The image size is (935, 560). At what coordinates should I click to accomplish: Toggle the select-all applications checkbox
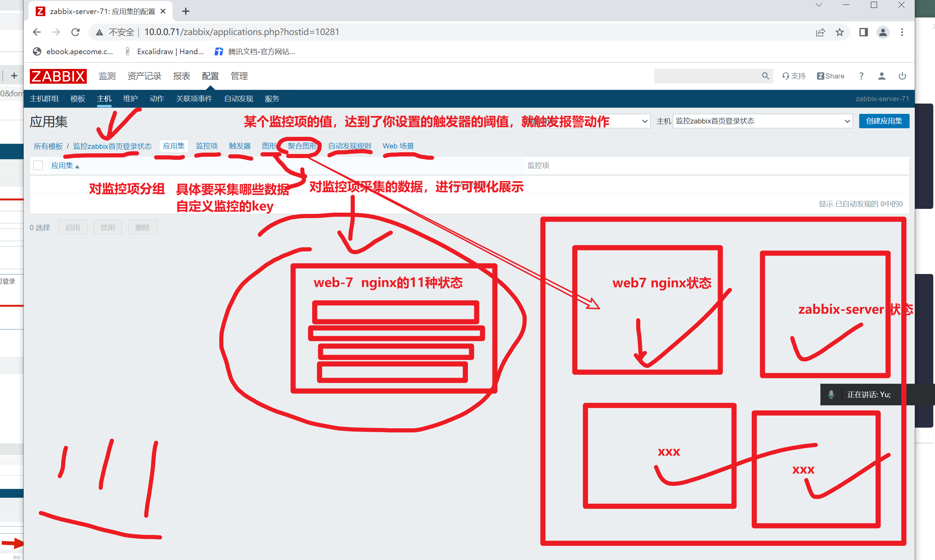click(x=38, y=165)
